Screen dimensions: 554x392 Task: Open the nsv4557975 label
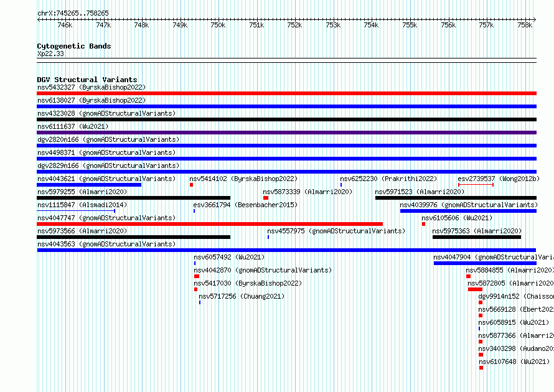pyautogui.click(x=336, y=231)
